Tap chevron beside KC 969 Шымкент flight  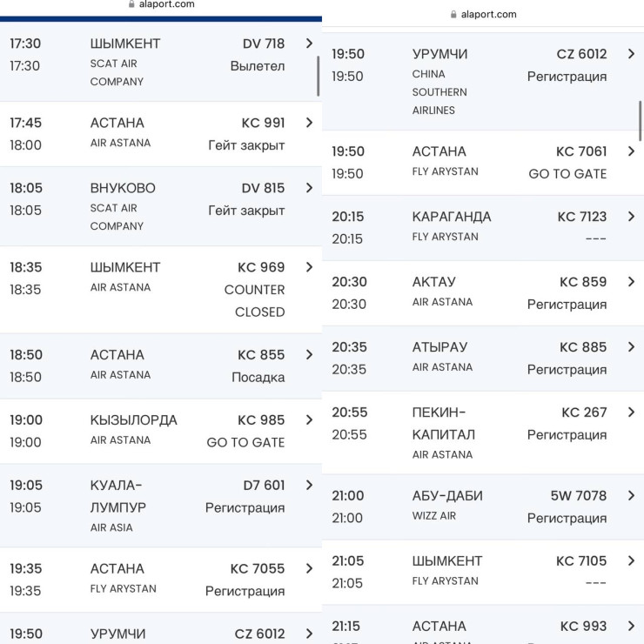(x=309, y=267)
